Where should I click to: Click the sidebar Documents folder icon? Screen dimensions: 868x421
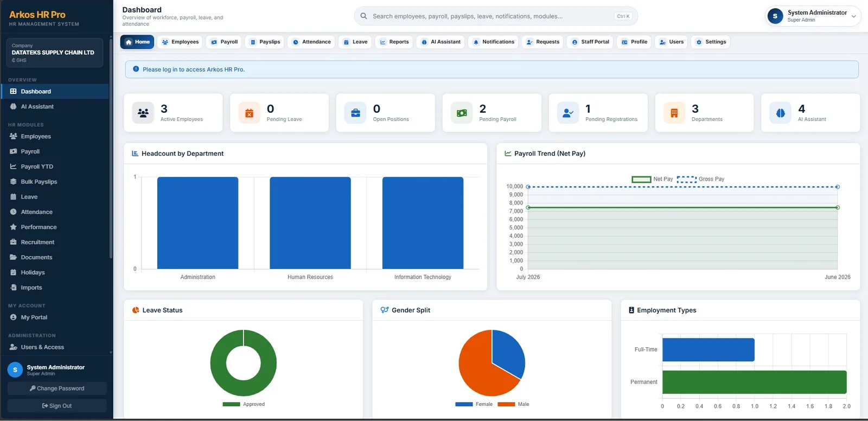point(13,257)
